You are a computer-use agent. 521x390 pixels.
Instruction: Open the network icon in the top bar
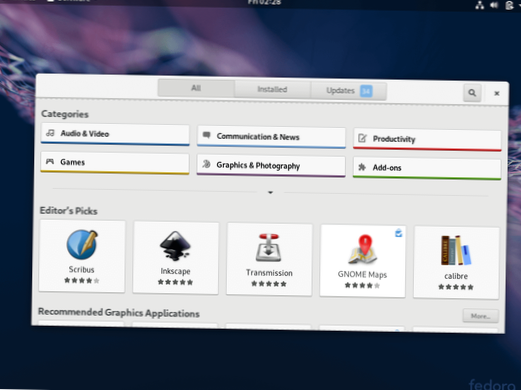point(480,5)
